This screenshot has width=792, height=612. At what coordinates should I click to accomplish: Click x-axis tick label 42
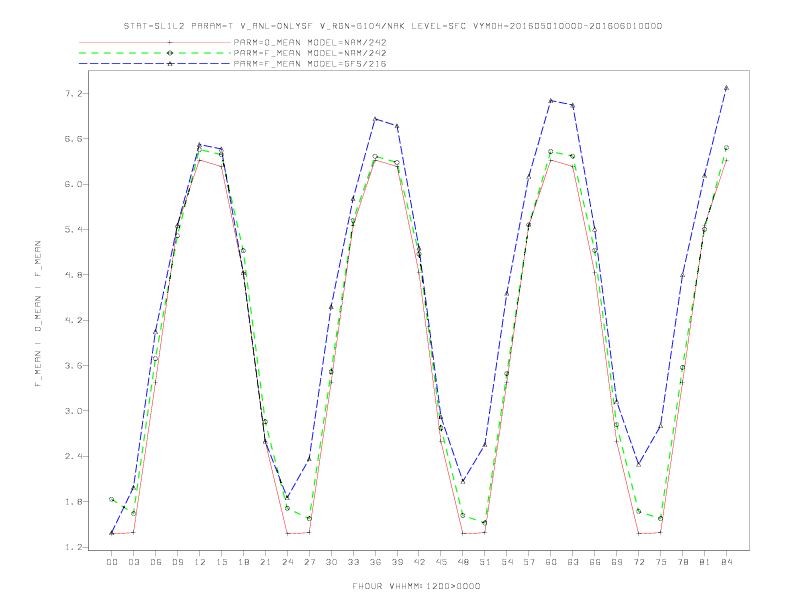[x=419, y=562]
